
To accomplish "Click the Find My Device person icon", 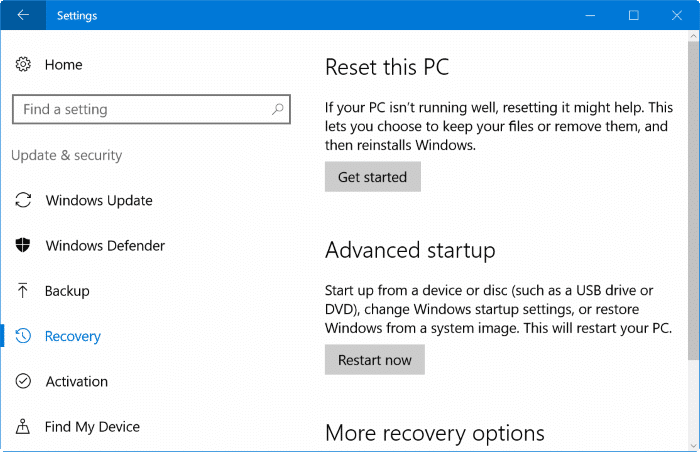I will (x=23, y=427).
